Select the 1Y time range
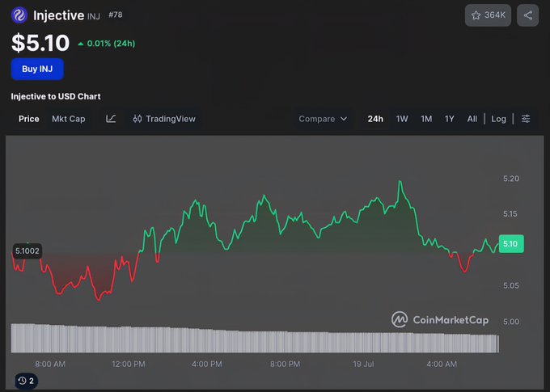 point(450,119)
